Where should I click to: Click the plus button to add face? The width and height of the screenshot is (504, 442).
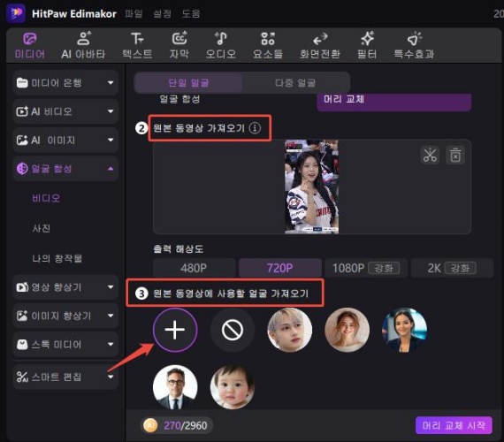[175, 330]
